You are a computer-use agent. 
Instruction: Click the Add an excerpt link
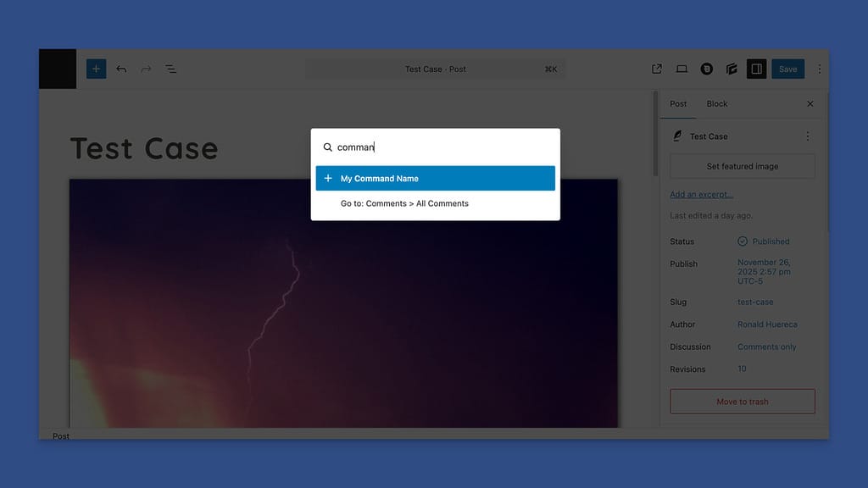701,195
